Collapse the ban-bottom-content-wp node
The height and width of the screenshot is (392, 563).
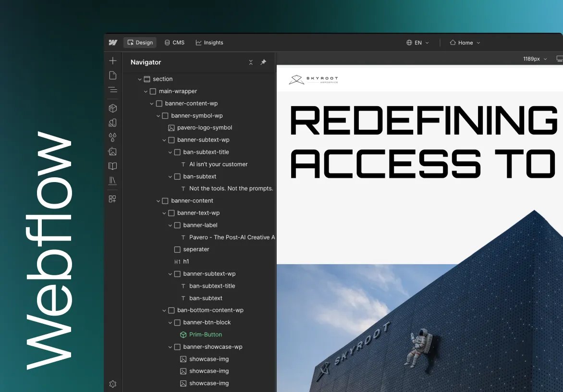pyautogui.click(x=164, y=310)
